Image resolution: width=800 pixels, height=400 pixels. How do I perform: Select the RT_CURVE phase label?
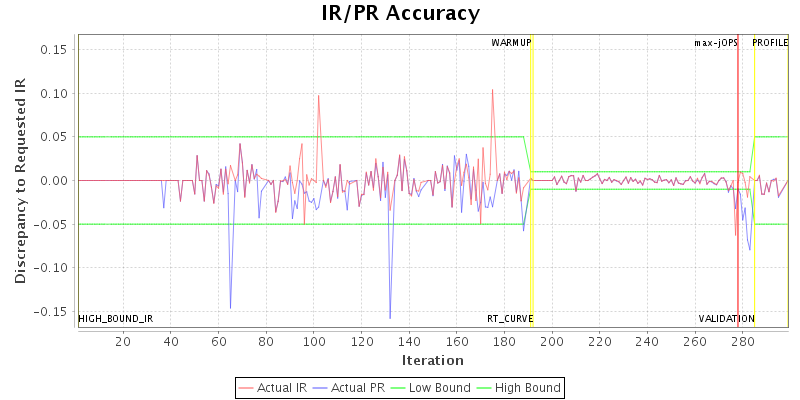point(510,319)
